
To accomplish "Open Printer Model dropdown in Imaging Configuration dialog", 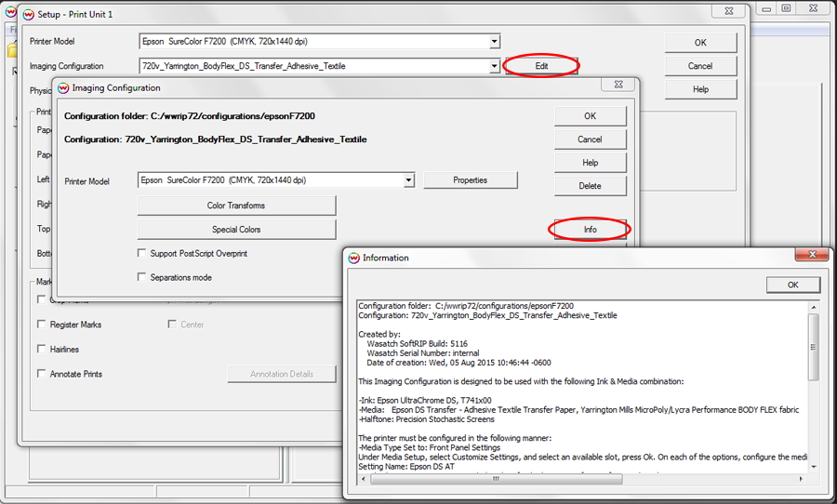I will pyautogui.click(x=408, y=180).
